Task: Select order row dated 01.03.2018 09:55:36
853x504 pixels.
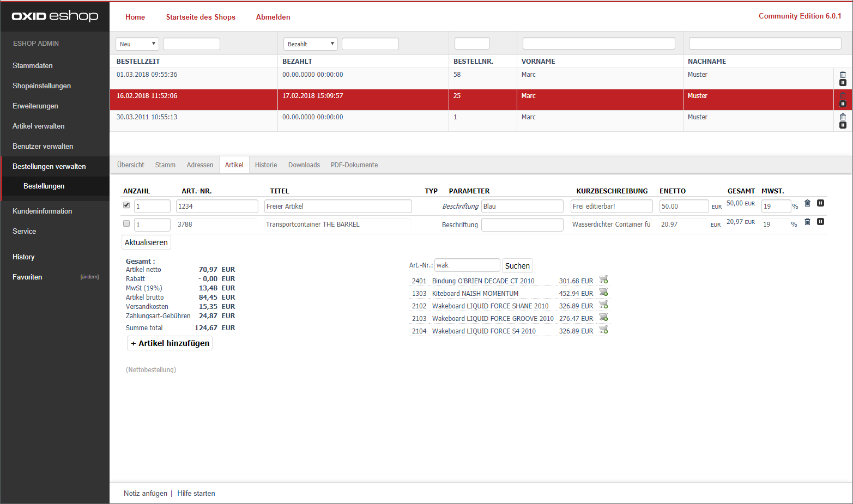Action: click(471, 78)
